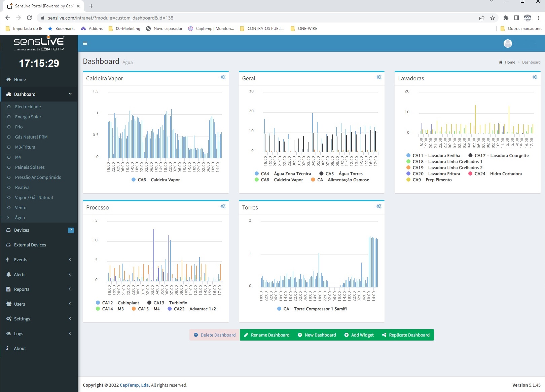The height and width of the screenshot is (392, 545).
Task: Toggle sidebar with hamburger menu icon
Action: coord(85,43)
